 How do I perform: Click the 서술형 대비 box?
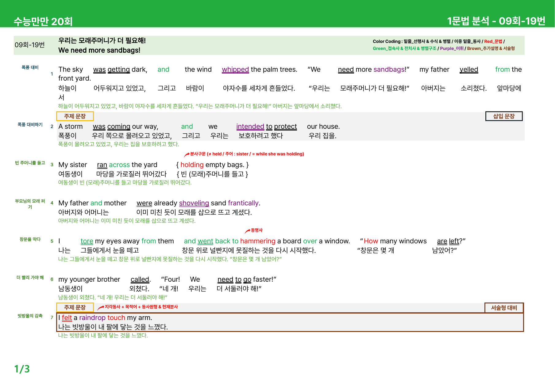(x=504, y=308)
